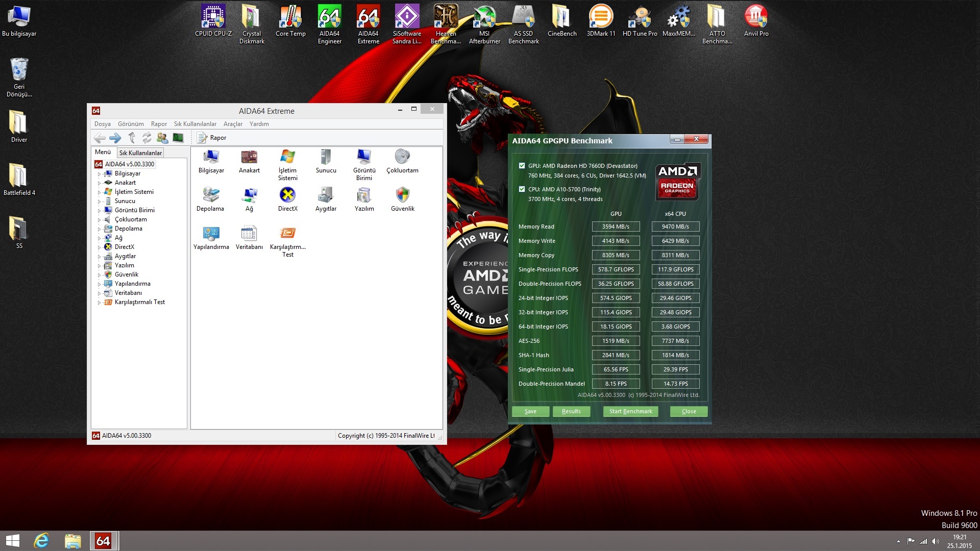This screenshot has height=551, width=980.
Task: Click the Back arrow in AIDA64 toolbar
Action: 100,138
